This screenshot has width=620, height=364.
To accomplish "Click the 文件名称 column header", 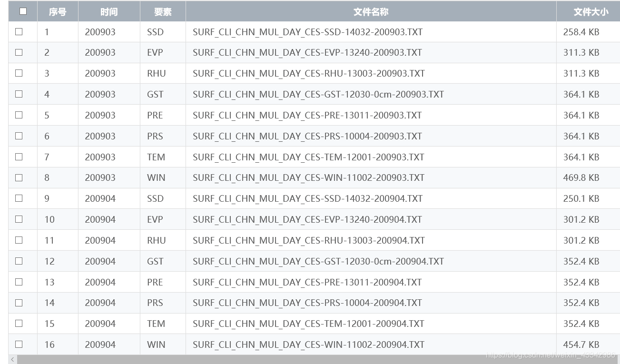I will (371, 12).
